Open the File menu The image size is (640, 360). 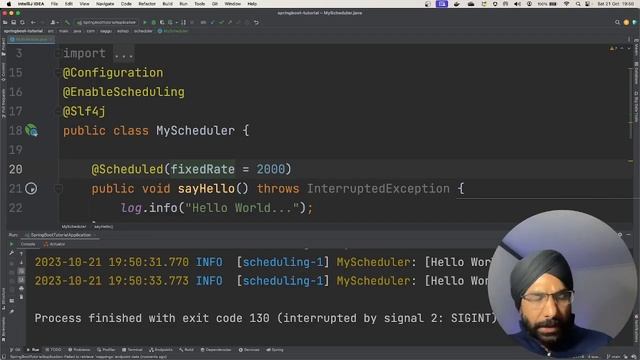click(54, 4)
